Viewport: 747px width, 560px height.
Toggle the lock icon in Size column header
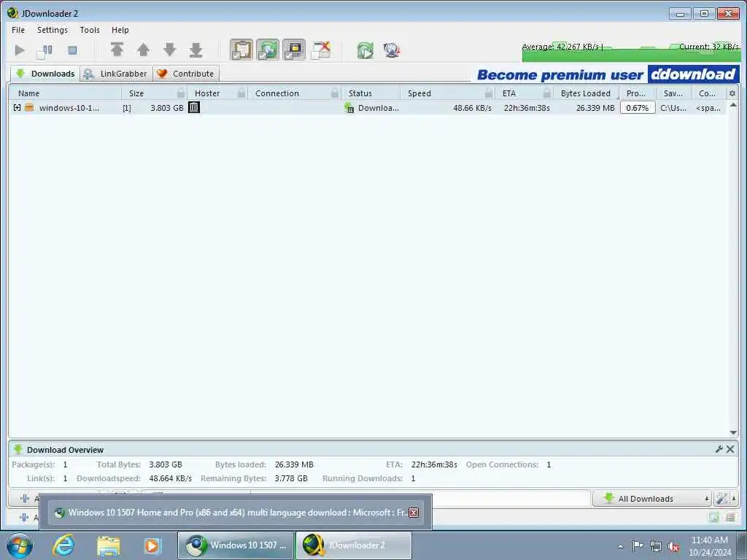click(181, 93)
